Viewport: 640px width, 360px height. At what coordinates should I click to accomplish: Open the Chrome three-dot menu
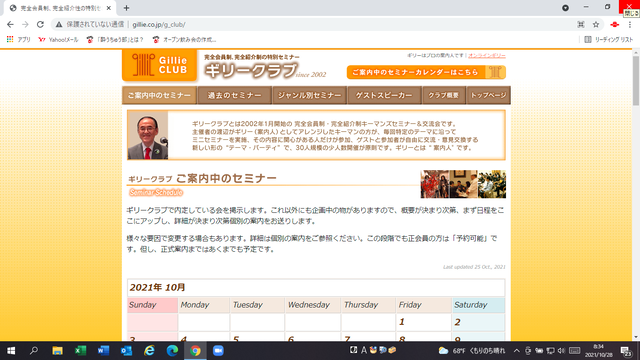[x=630, y=24]
